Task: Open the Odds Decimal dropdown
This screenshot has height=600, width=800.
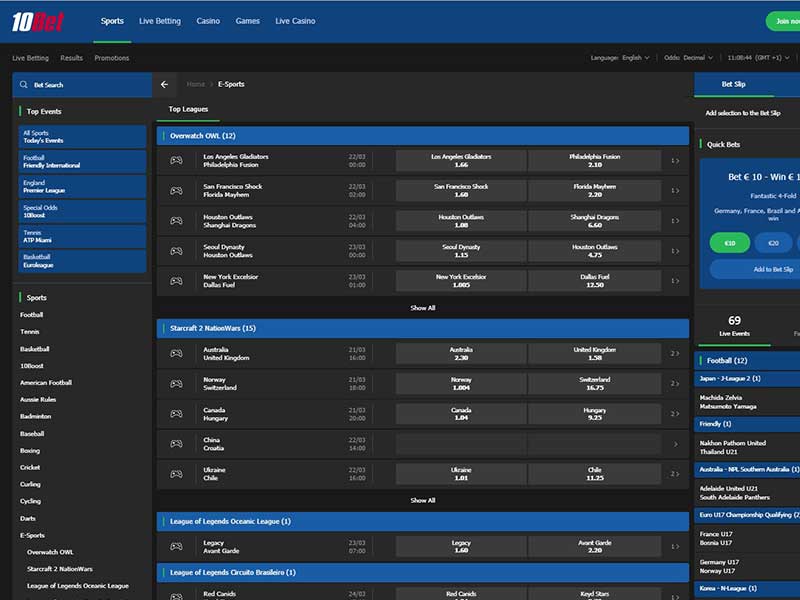Action: pos(688,58)
